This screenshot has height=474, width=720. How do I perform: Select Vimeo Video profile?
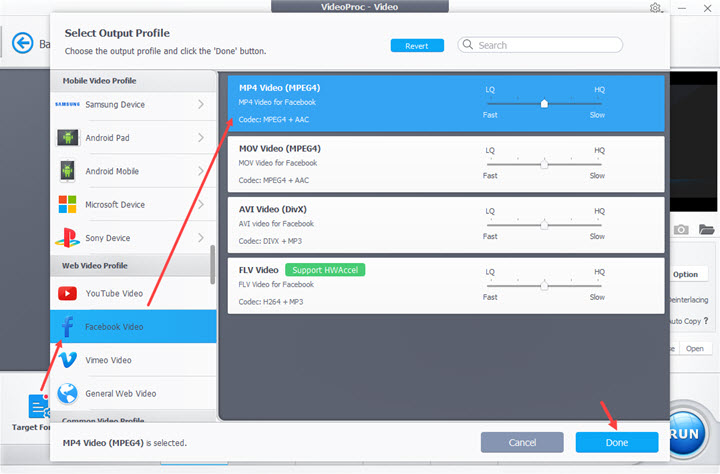(x=133, y=360)
